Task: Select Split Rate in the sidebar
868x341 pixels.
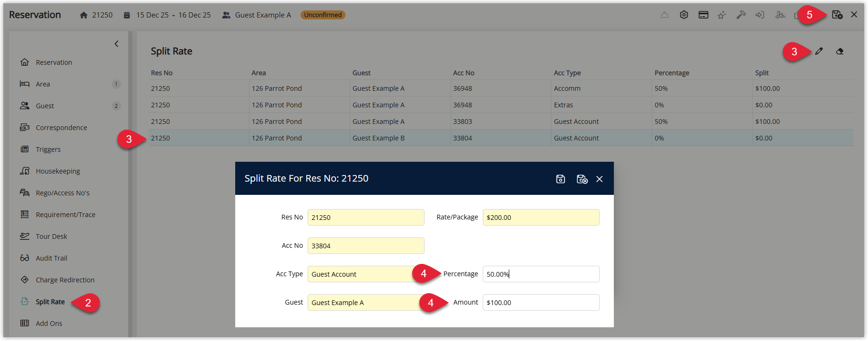Action: [50, 302]
